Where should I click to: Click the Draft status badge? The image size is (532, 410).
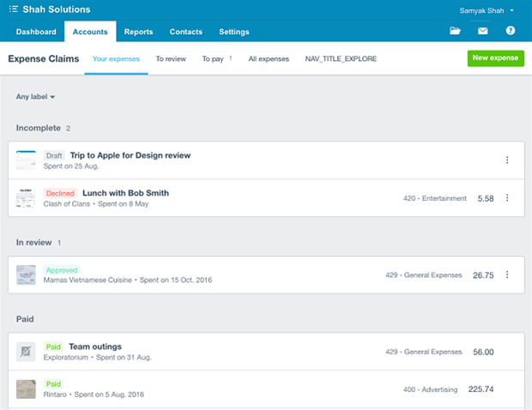coord(54,155)
